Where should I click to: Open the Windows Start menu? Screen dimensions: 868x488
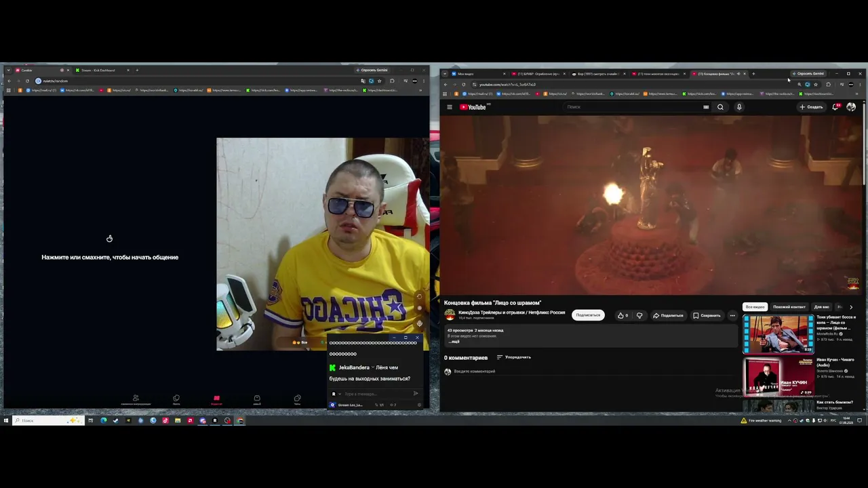[6, 420]
